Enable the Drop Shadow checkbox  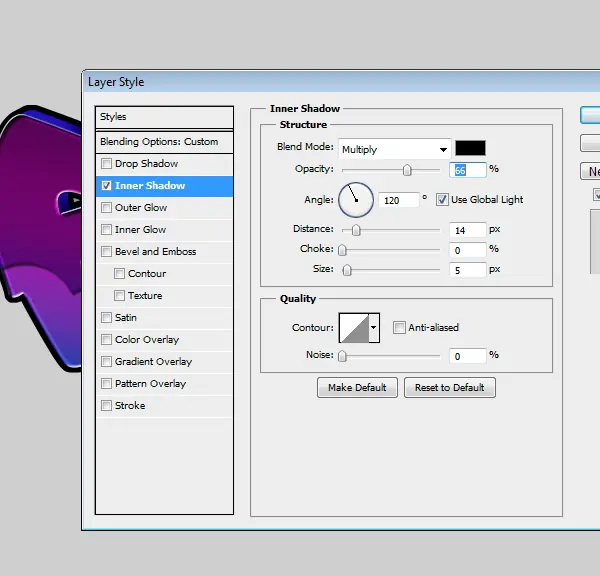pos(106,164)
